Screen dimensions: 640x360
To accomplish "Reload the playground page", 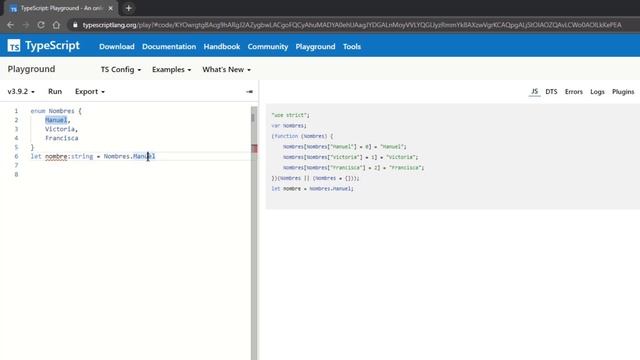I will point(41,25).
